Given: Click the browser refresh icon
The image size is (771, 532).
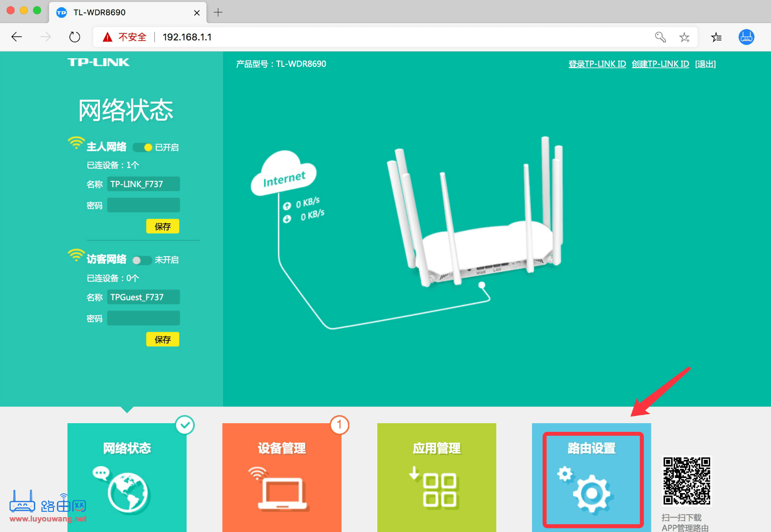Looking at the screenshot, I should pyautogui.click(x=75, y=37).
